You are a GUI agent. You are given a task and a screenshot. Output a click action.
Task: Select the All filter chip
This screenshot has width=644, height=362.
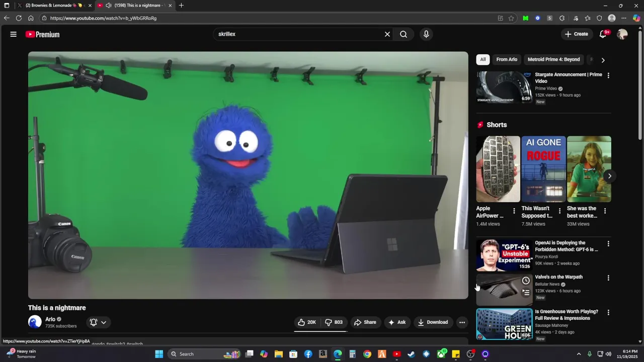[x=483, y=59]
